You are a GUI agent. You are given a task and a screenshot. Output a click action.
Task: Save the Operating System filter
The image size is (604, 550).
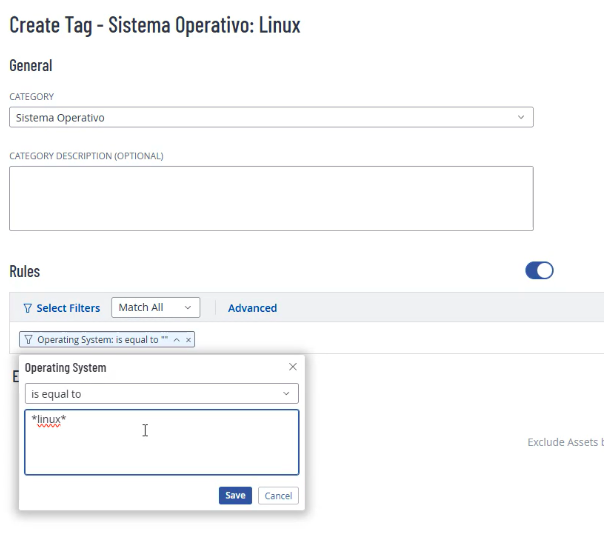click(x=235, y=496)
